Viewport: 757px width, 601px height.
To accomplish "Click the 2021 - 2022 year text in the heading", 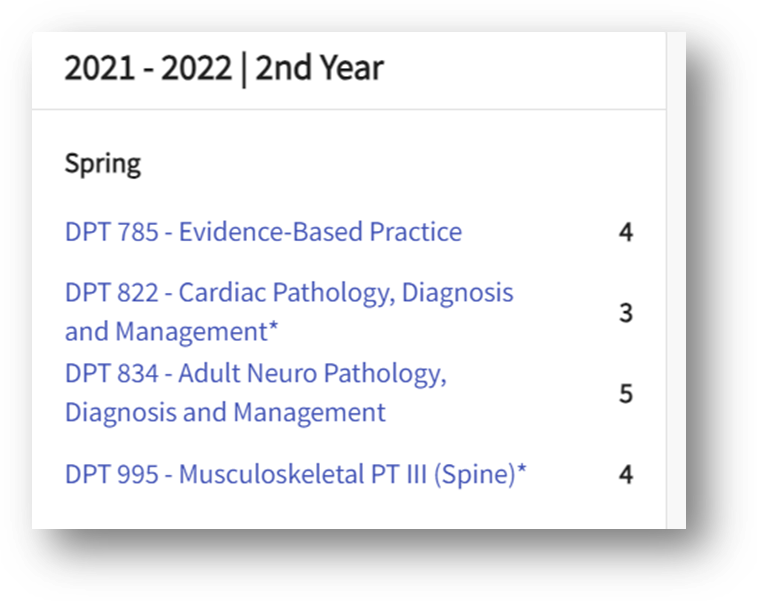I will point(148,68).
